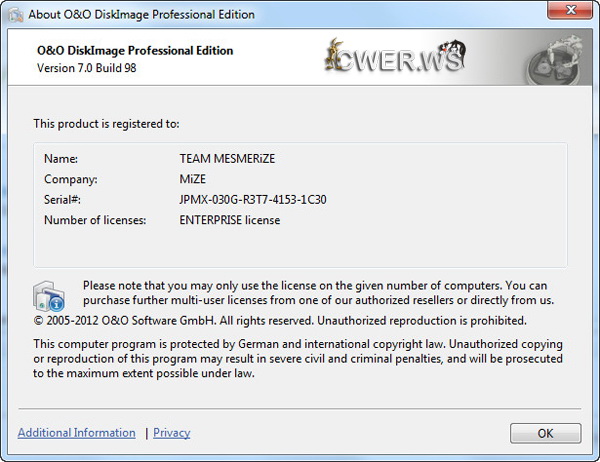This screenshot has width=600, height=462.
Task: Open the Privacy link
Action: click(172, 433)
